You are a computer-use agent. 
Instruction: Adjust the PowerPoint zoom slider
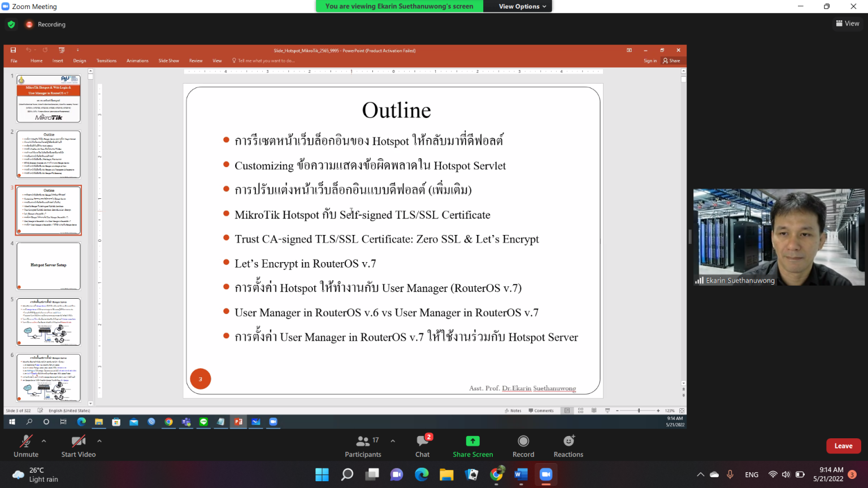tap(639, 411)
